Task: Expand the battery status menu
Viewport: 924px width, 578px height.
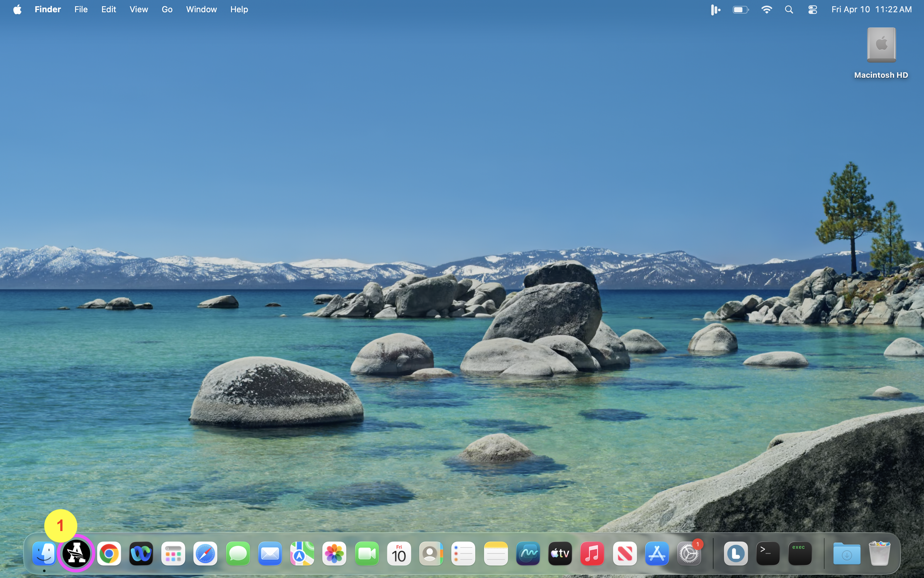Action: 740,10
